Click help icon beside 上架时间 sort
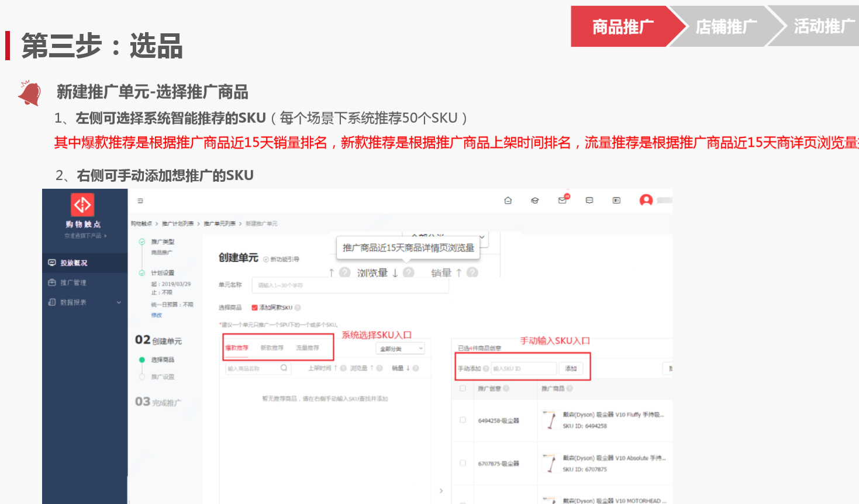The height and width of the screenshot is (504, 859). [x=343, y=368]
